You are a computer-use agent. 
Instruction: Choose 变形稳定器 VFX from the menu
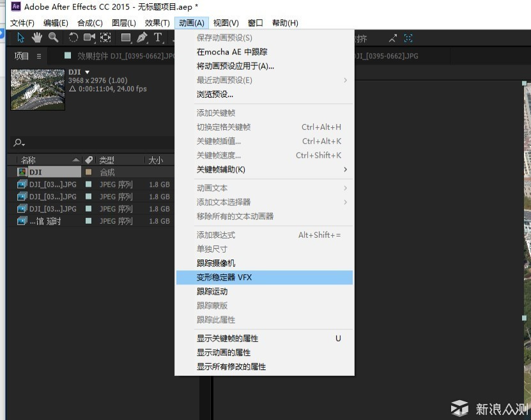(x=224, y=277)
